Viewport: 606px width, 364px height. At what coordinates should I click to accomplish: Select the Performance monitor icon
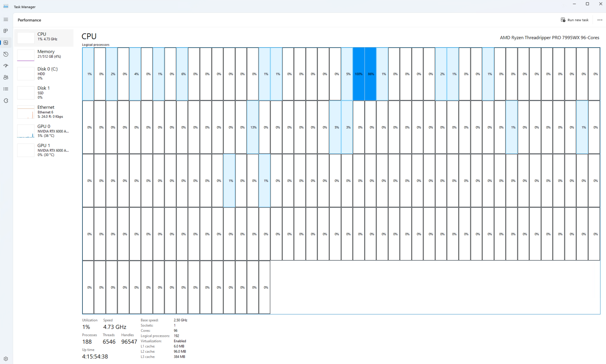click(6, 43)
